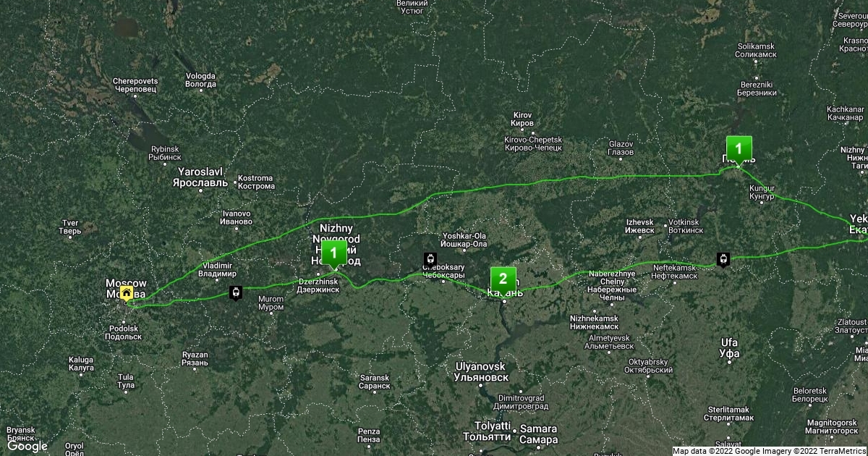Viewport: 868px width, 456px height.
Task: Open green marker 1 at Nizhny Novgorod
Action: point(333,255)
